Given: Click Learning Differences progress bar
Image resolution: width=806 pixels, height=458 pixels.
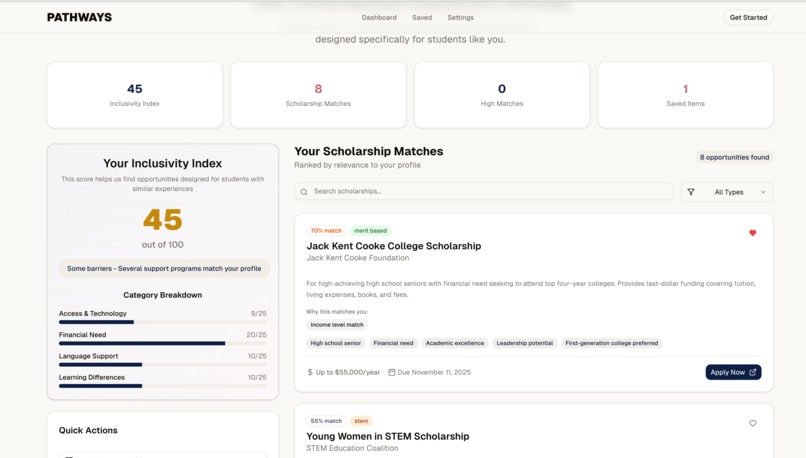Looking at the screenshot, I should (x=162, y=386).
